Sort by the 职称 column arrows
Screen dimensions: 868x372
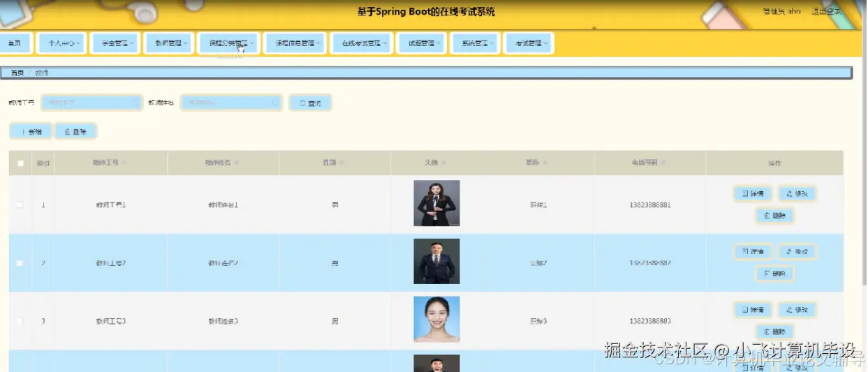click(x=544, y=163)
